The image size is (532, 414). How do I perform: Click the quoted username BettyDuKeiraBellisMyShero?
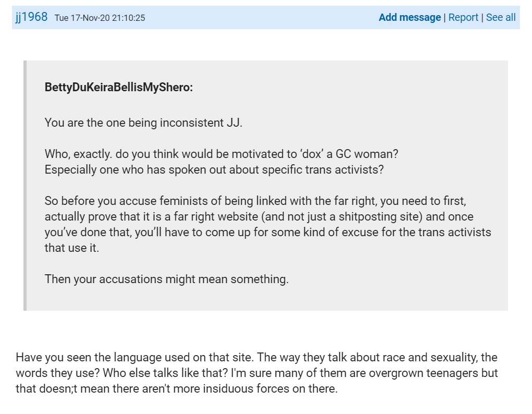tap(119, 88)
